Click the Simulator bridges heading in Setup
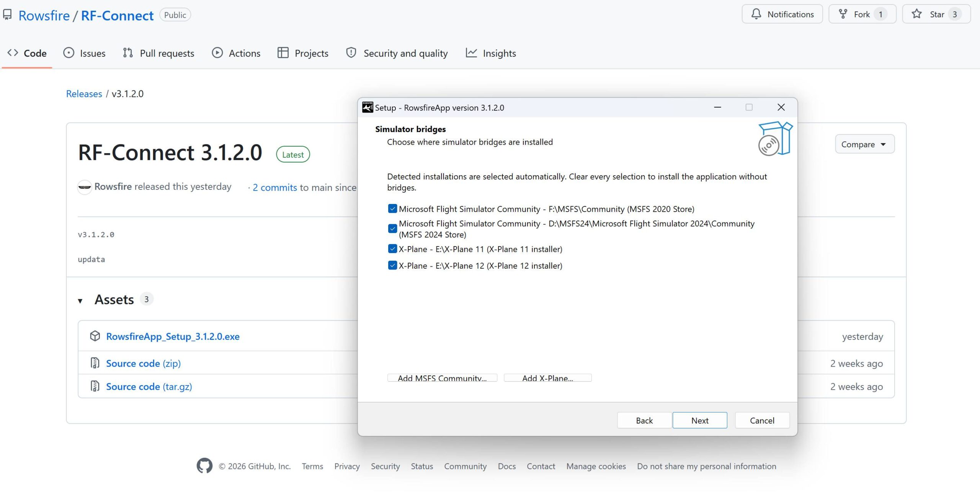Viewport: 980px width, 493px height. 410,129
